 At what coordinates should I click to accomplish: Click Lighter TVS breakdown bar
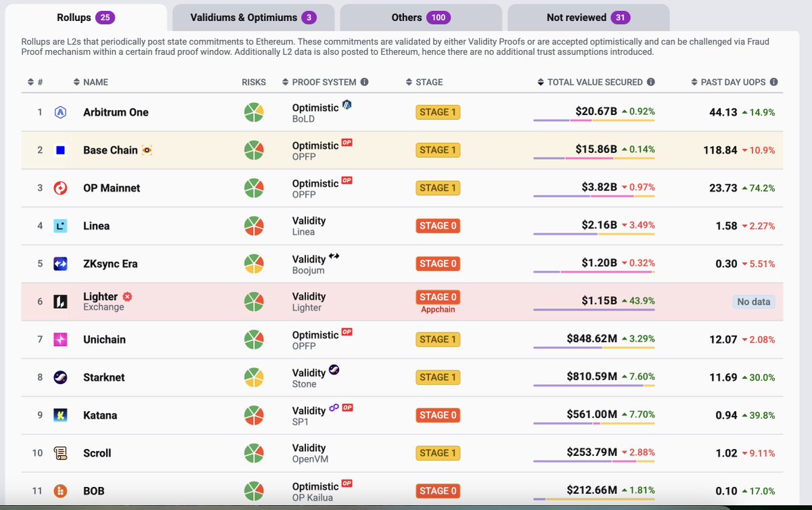(594, 310)
